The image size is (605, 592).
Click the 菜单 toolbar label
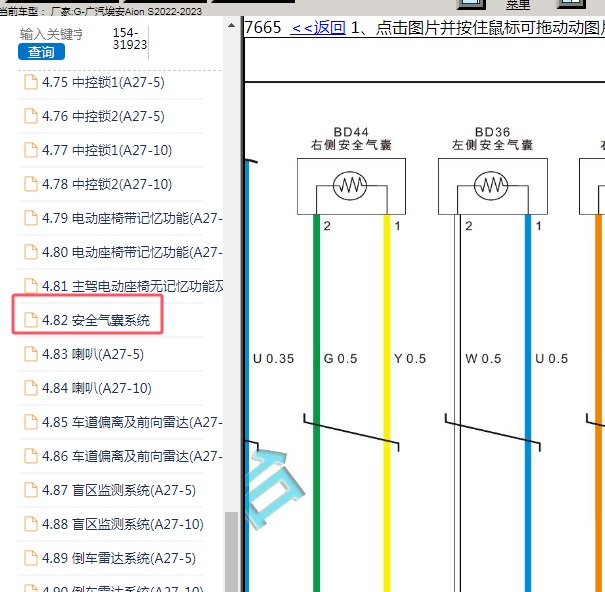(x=518, y=5)
